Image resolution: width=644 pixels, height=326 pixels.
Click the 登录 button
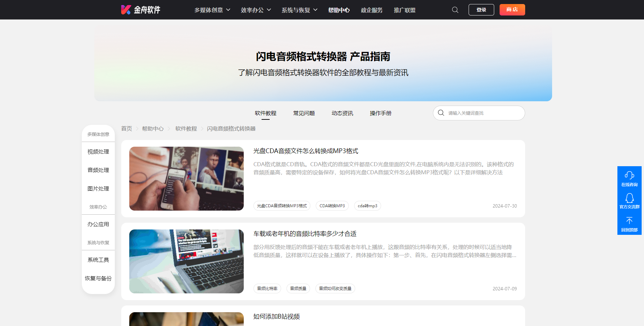[x=481, y=10]
